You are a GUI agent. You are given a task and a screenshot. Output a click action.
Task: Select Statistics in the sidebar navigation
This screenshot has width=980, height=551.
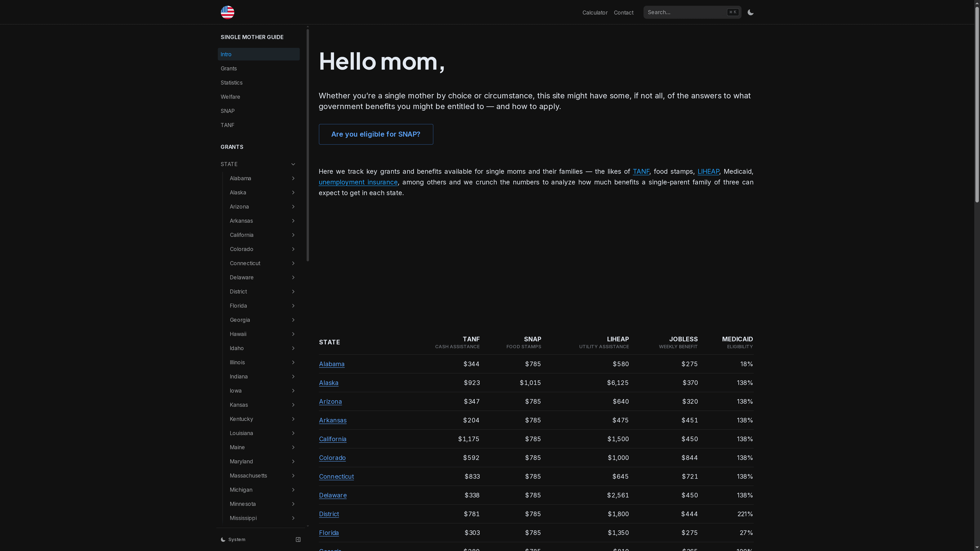point(231,82)
